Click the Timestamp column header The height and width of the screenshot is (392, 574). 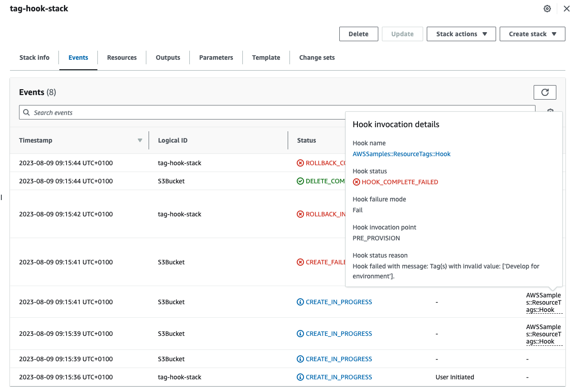(35, 140)
